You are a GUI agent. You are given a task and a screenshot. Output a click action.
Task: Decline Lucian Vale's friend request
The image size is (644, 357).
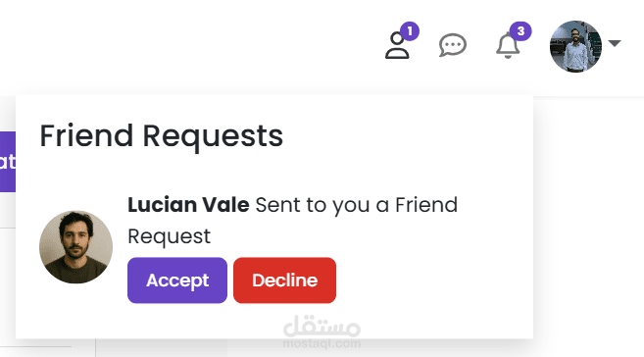(x=284, y=280)
